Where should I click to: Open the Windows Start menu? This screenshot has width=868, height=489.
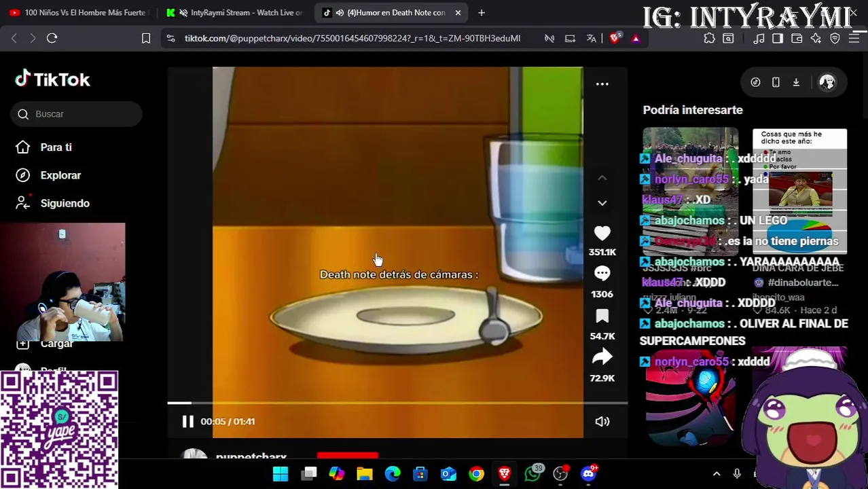[281, 473]
